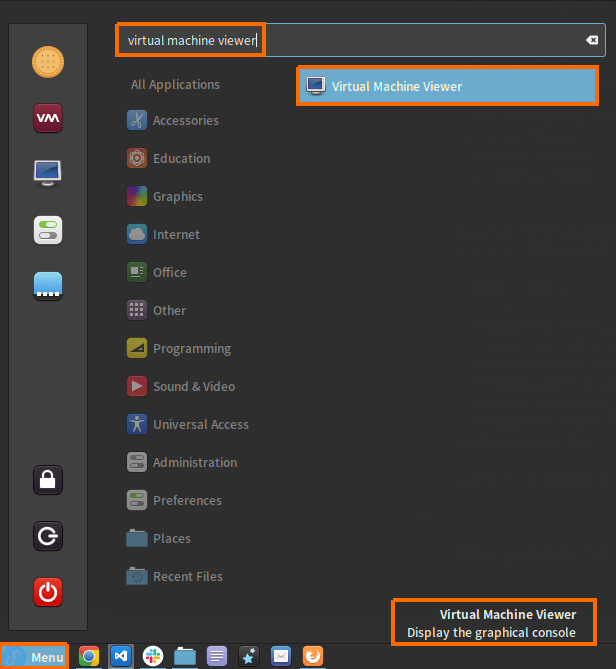Open the Graphics category
This screenshot has height=669, width=616.
pos(165,196)
